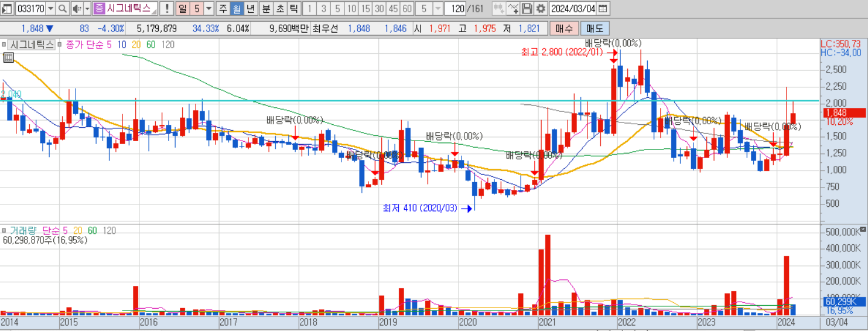Select 분 minute chart period
The width and height of the screenshot is (868, 331).
click(x=265, y=8)
